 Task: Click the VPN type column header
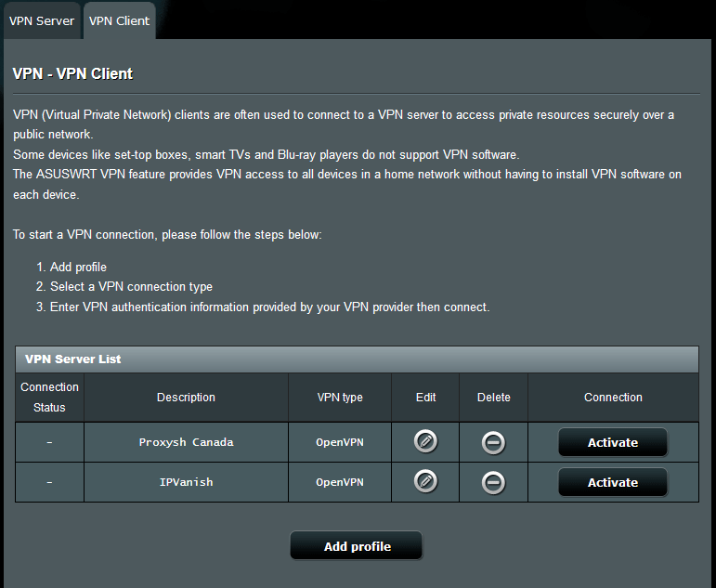340,397
